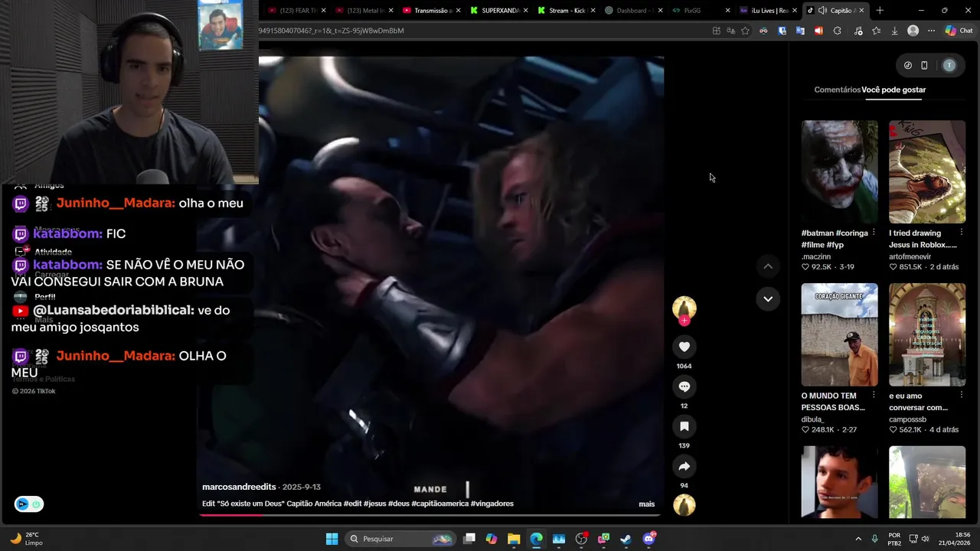Open browser profile icon in toolbar
980x551 pixels.
[x=913, y=31]
